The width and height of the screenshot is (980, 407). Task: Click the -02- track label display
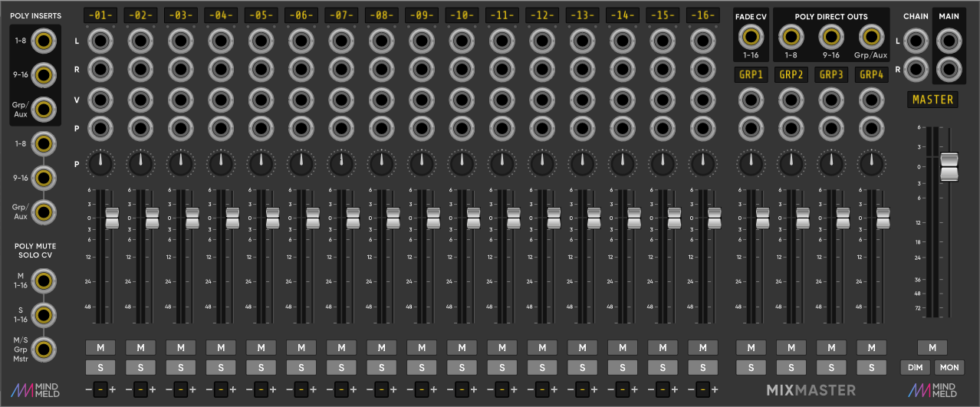click(x=140, y=15)
